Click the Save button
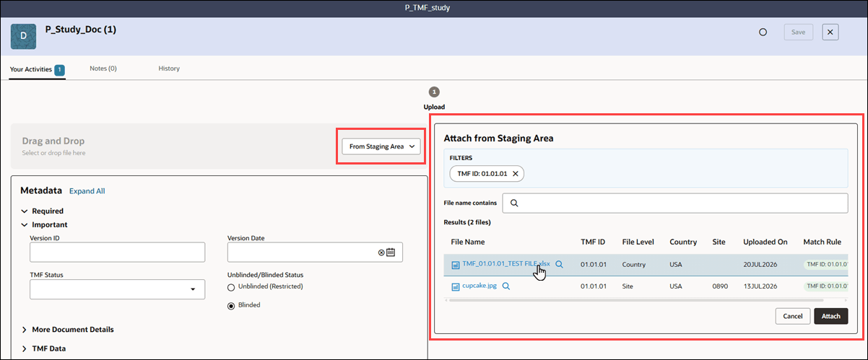Viewport: 868px width, 360px height. 799,32
